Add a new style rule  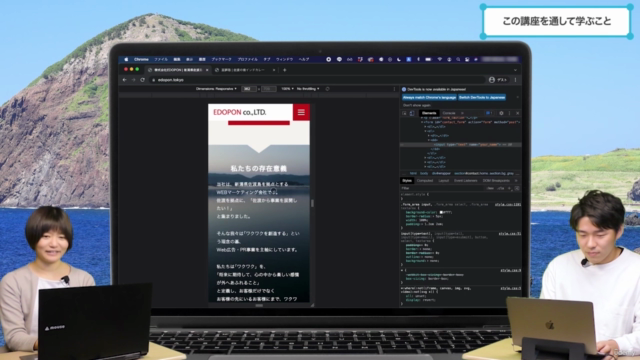click(509, 188)
